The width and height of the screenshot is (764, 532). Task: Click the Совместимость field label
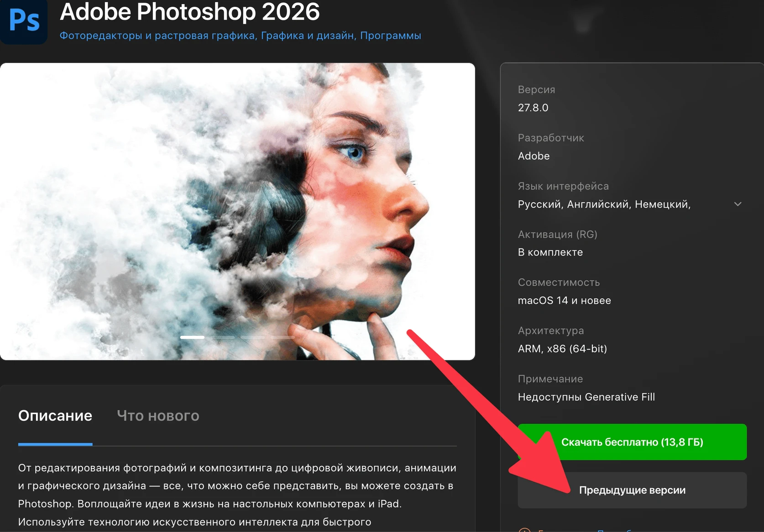559,282
